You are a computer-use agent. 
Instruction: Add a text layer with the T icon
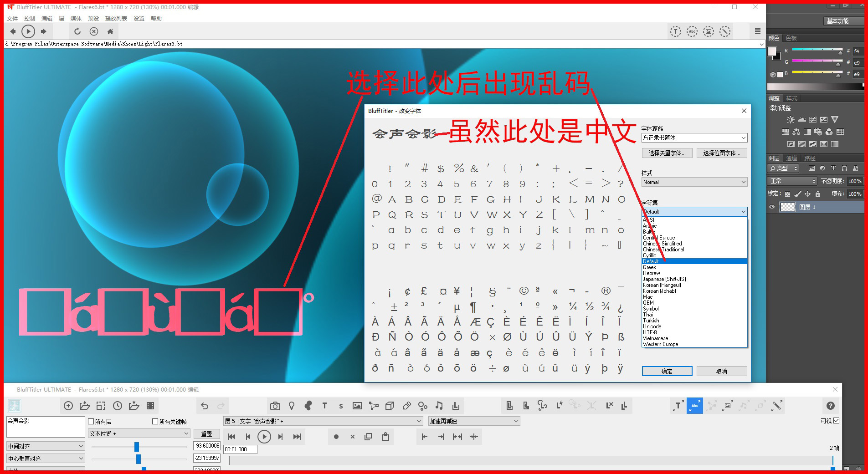pos(324,406)
